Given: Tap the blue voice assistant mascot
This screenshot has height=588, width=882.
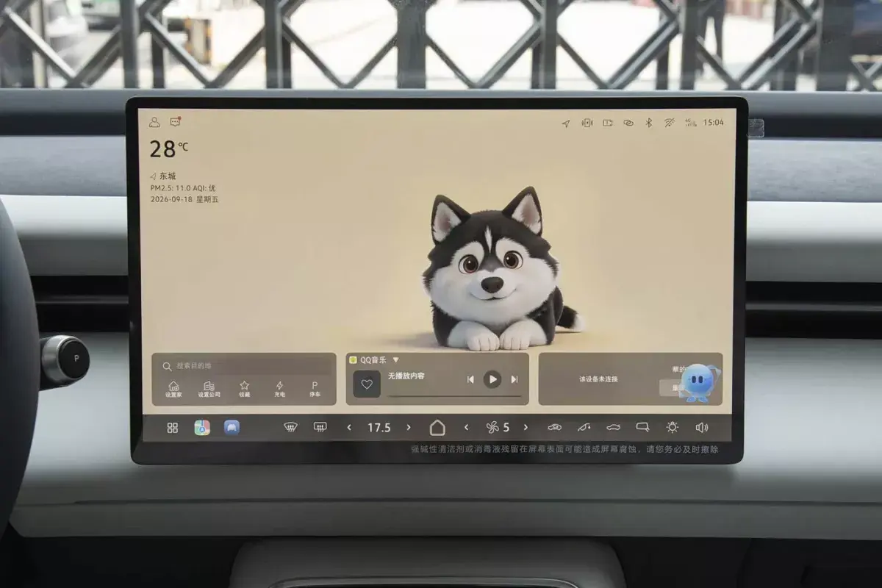Looking at the screenshot, I should (698, 382).
